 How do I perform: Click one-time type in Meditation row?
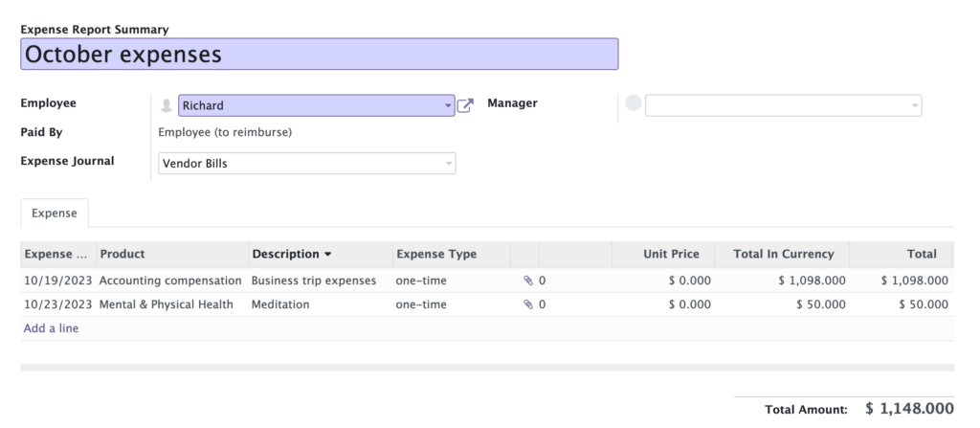point(452,304)
